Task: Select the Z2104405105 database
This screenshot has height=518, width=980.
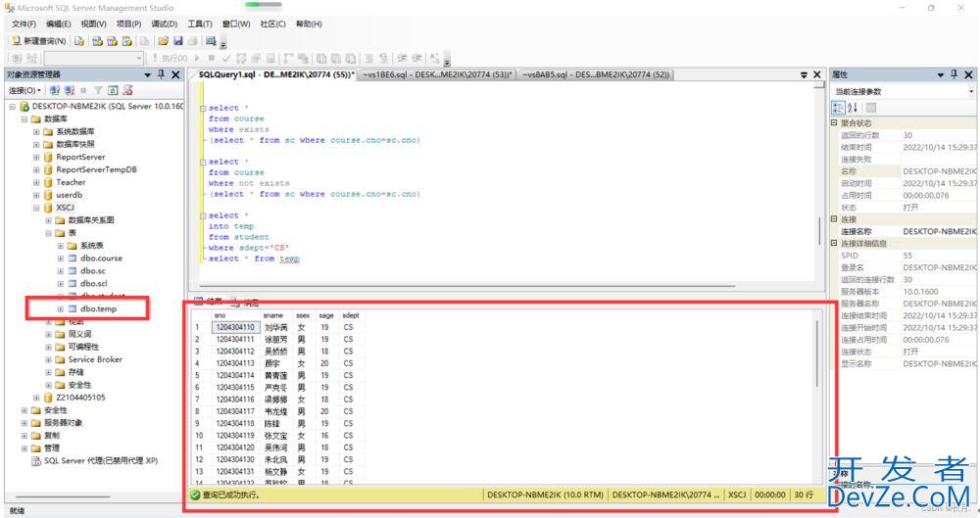Action: coord(80,398)
